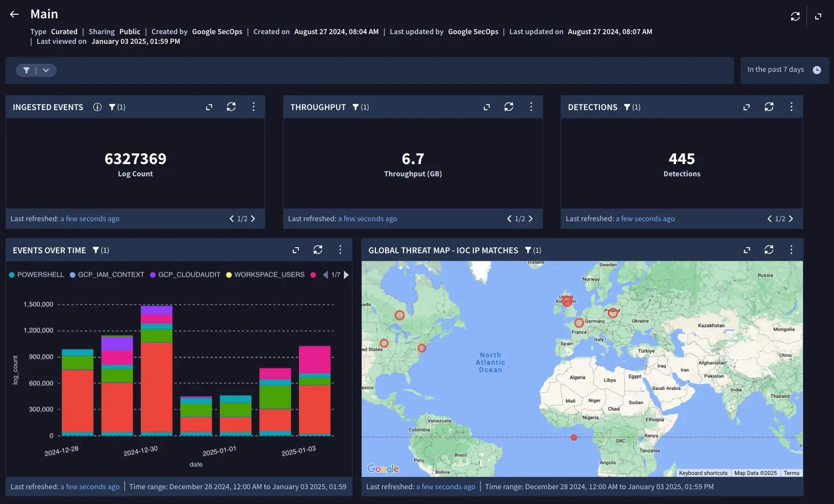The image size is (834, 504).
Task: Open Keyboard shortcuts on the map
Action: click(703, 473)
